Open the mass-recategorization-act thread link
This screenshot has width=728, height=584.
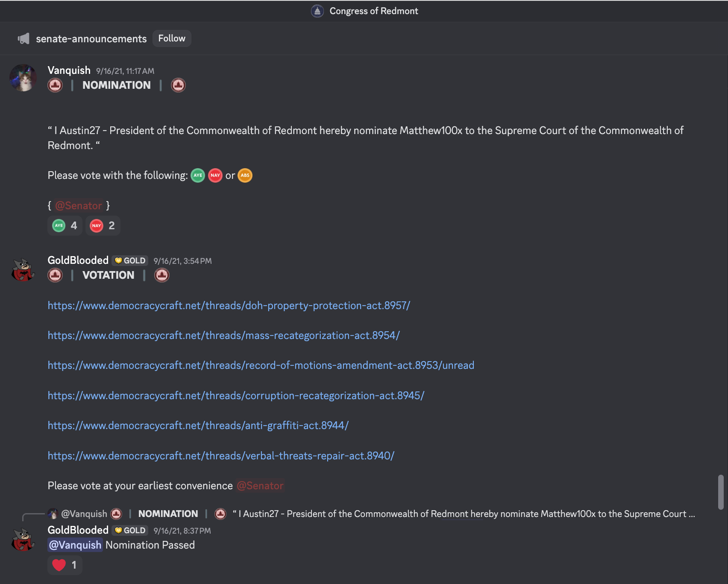224,336
